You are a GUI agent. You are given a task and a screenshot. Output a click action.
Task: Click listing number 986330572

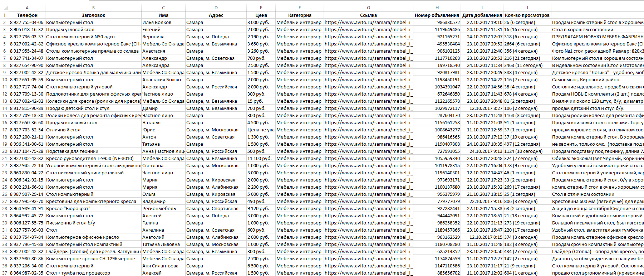tap(437, 22)
